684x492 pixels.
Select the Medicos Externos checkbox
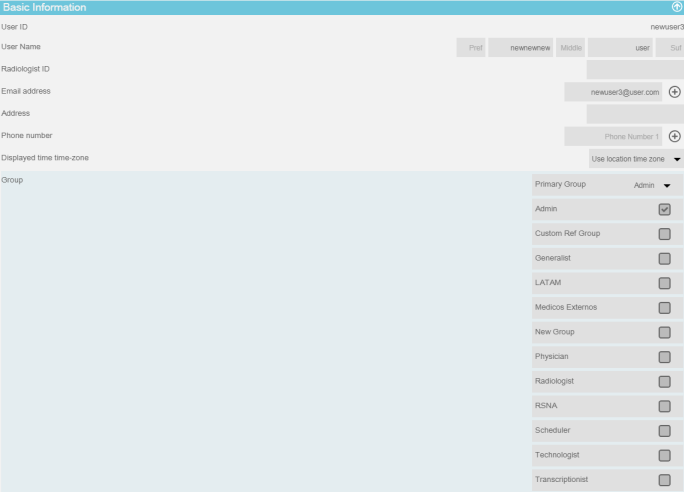tap(664, 307)
